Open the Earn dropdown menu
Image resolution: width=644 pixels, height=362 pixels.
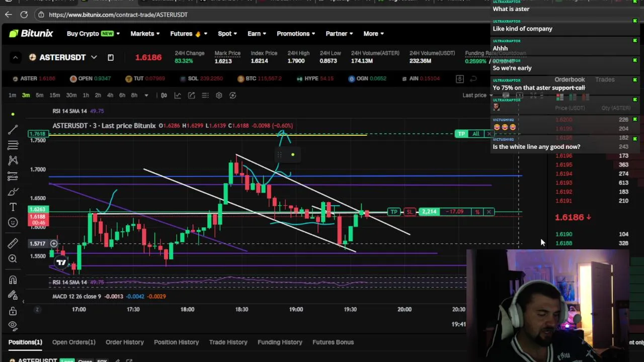click(257, 33)
